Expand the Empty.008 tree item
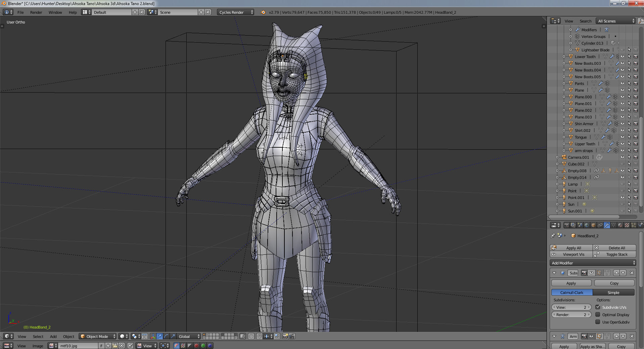Image resolution: width=644 pixels, height=349 pixels. point(557,170)
